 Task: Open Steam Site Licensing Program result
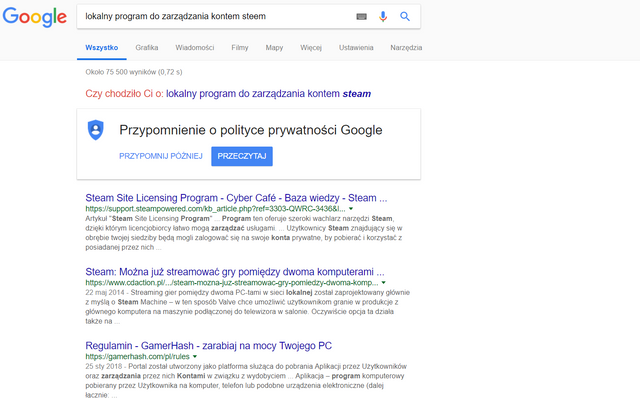click(236, 198)
